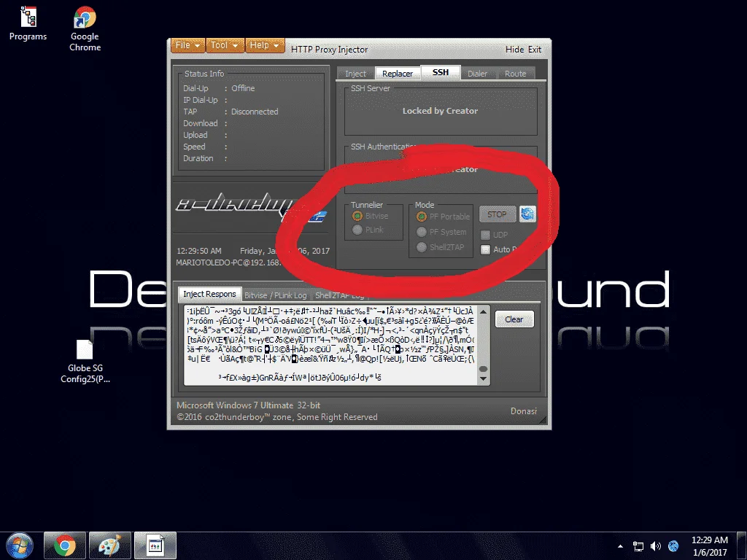
Task: Open the taskbar clock showing 12:29 AM
Action: (710, 546)
